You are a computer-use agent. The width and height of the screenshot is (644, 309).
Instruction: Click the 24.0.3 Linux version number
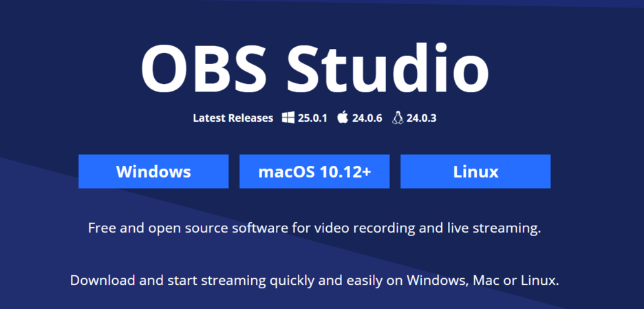point(421,118)
